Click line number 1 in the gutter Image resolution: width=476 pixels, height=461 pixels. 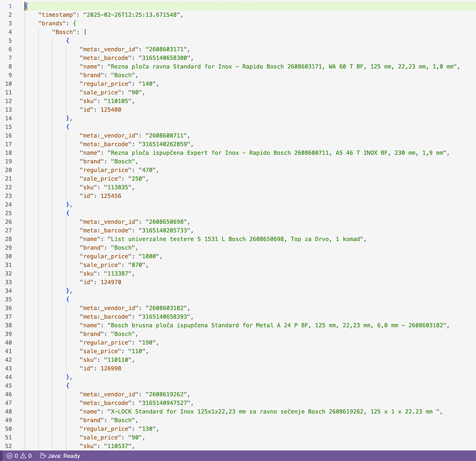(10, 6)
